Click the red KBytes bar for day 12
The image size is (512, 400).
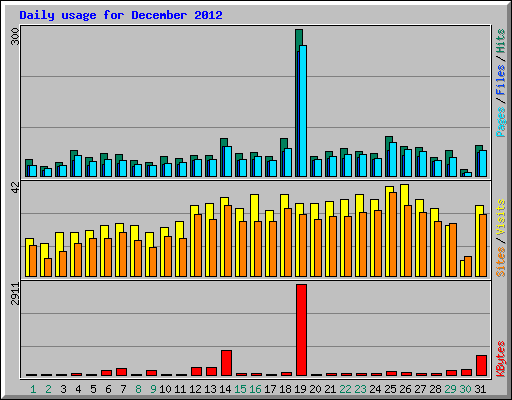(x=196, y=372)
